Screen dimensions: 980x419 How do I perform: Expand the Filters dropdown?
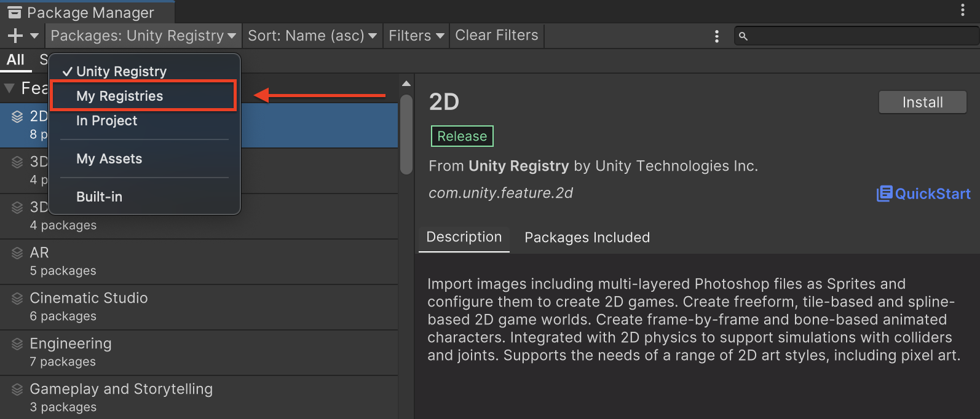(416, 36)
